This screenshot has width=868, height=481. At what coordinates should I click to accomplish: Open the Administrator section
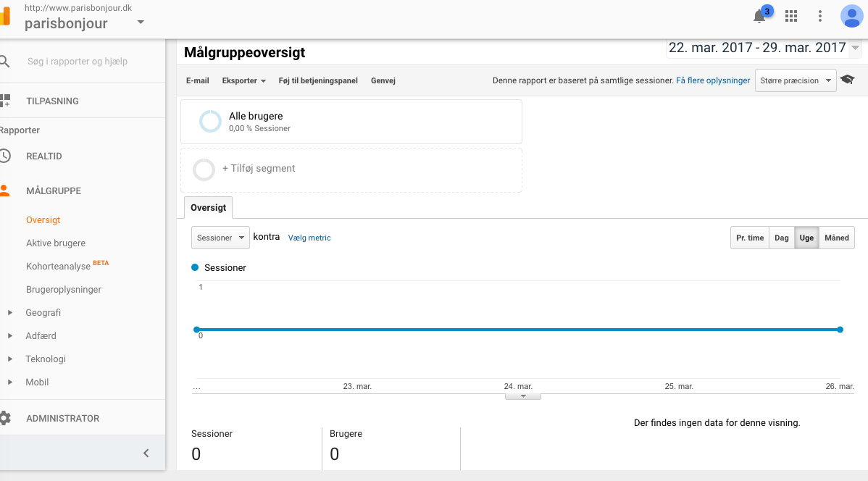coord(62,419)
